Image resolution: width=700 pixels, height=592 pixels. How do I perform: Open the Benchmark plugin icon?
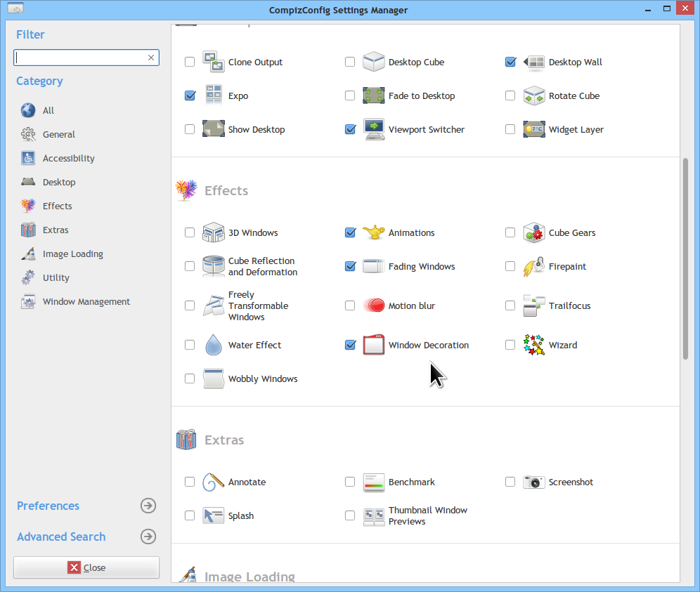374,482
